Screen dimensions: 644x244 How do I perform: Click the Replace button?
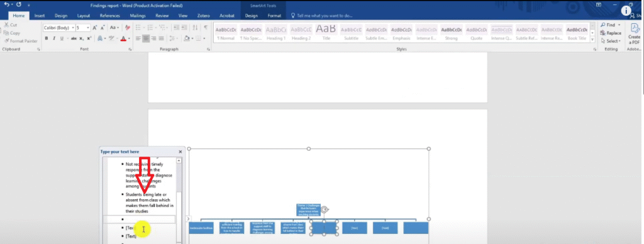tap(611, 33)
